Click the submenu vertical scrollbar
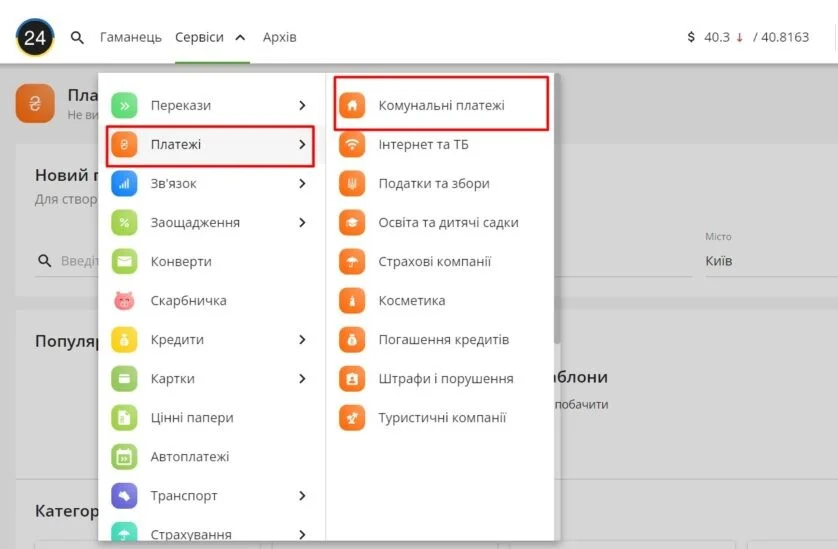This screenshot has height=549, width=838. (557, 208)
